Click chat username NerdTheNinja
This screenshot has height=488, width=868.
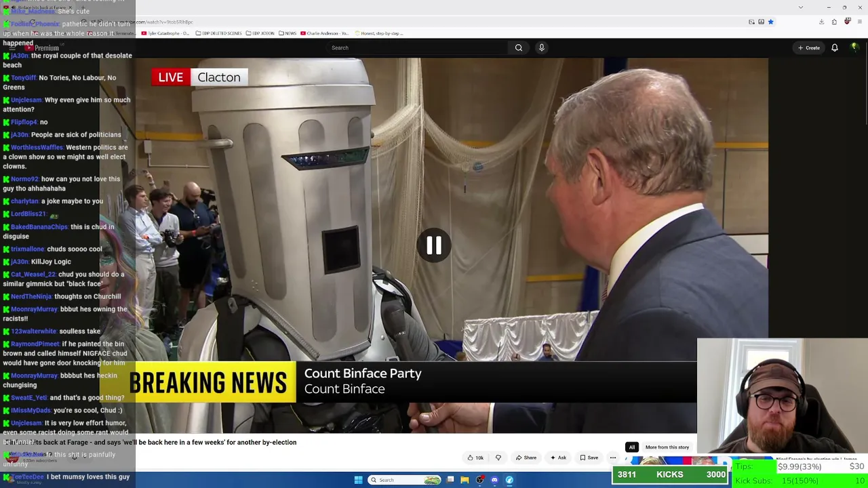[x=31, y=297]
